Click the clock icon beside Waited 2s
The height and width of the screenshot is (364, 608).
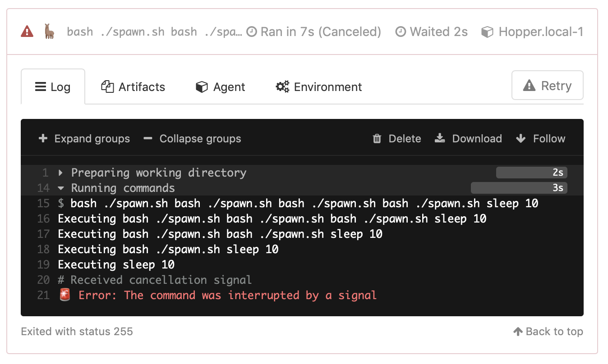click(x=401, y=32)
